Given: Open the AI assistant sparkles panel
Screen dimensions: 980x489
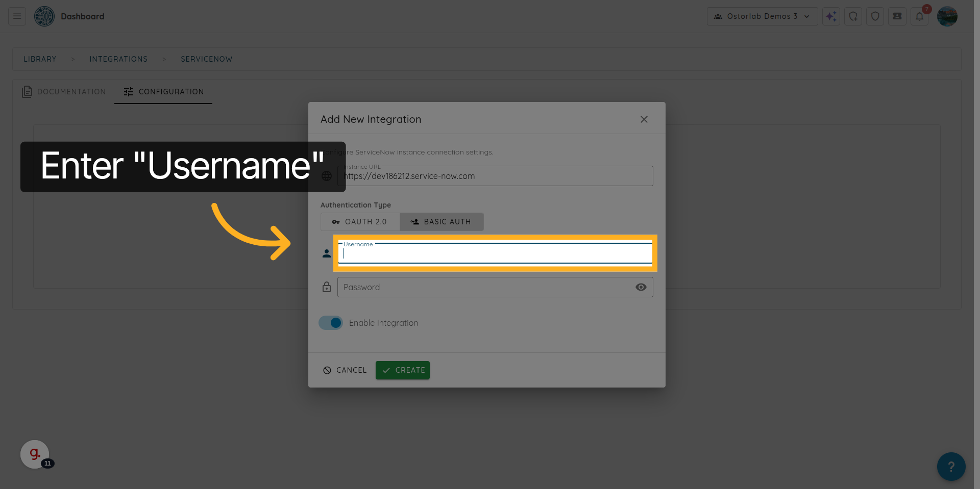Looking at the screenshot, I should 831,16.
